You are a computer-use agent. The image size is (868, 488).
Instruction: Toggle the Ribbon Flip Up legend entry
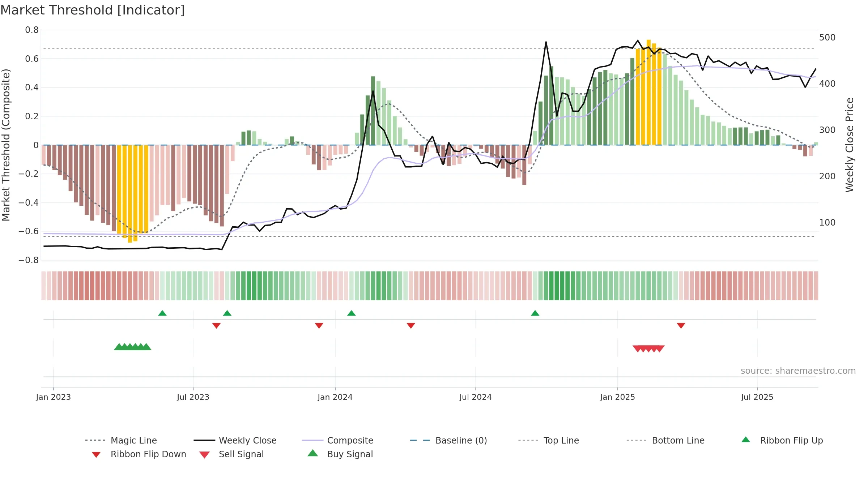(x=782, y=440)
